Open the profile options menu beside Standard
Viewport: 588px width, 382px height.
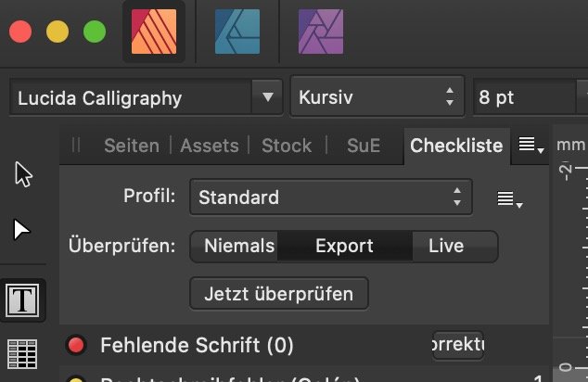(509, 199)
